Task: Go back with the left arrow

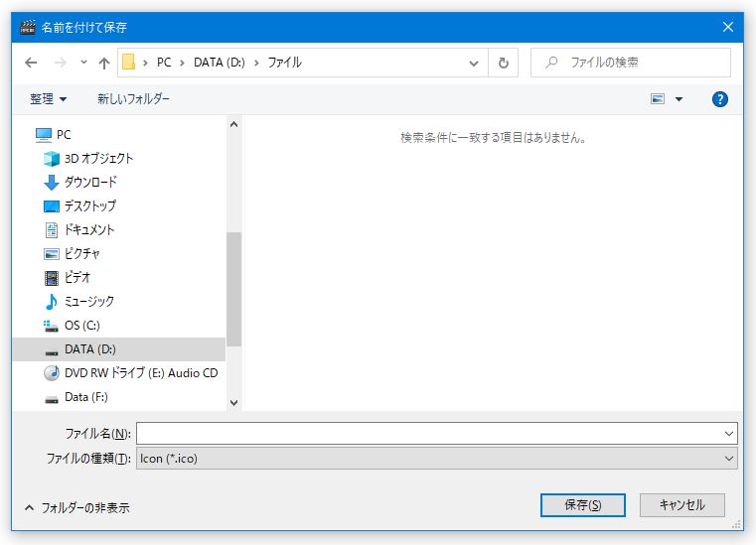Action: coord(31,63)
